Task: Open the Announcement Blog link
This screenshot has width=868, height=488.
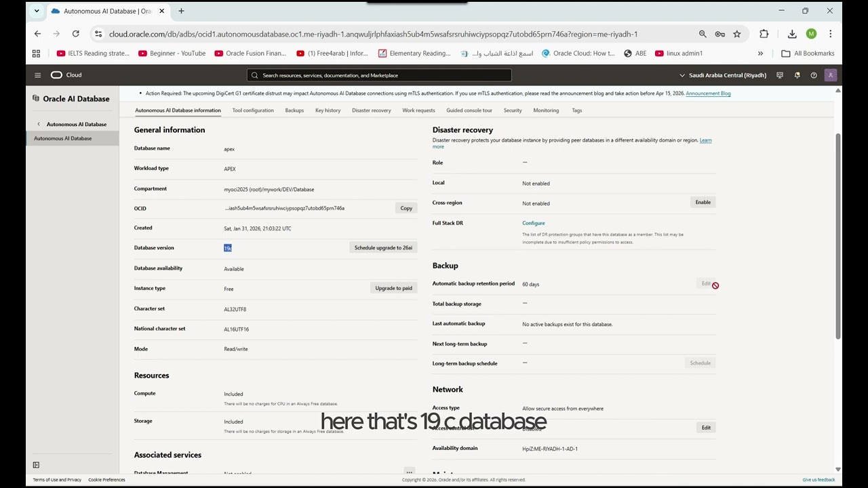Action: coord(708,94)
